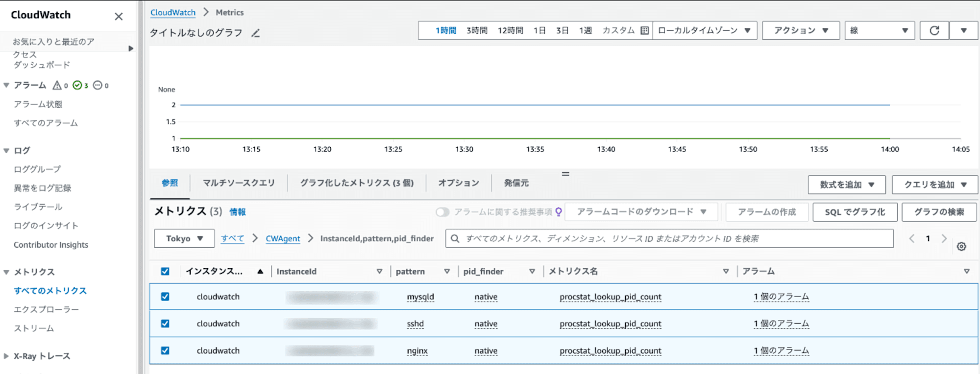
Task: Open the Graphed metrics (3) tab
Action: 357,183
